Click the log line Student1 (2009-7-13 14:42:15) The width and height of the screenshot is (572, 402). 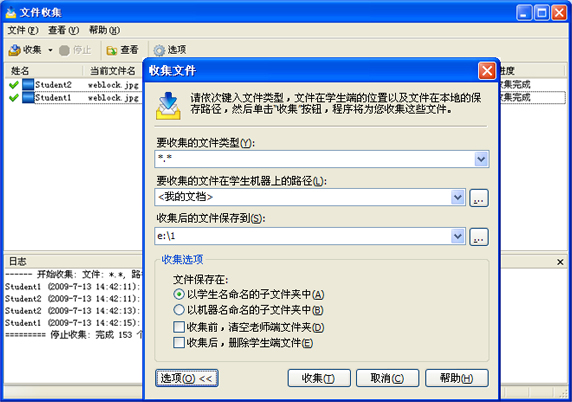click(73, 323)
